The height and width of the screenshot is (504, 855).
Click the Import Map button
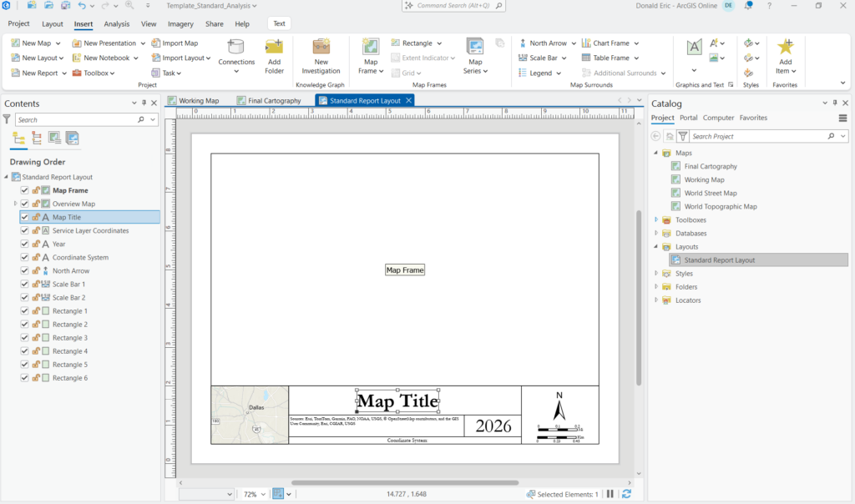coord(175,43)
